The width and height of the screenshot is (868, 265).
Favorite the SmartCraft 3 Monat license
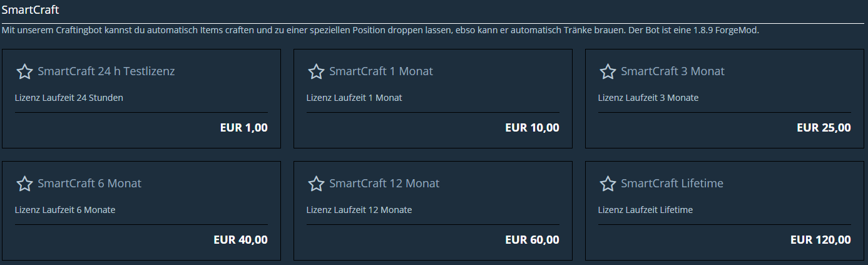[x=608, y=71]
